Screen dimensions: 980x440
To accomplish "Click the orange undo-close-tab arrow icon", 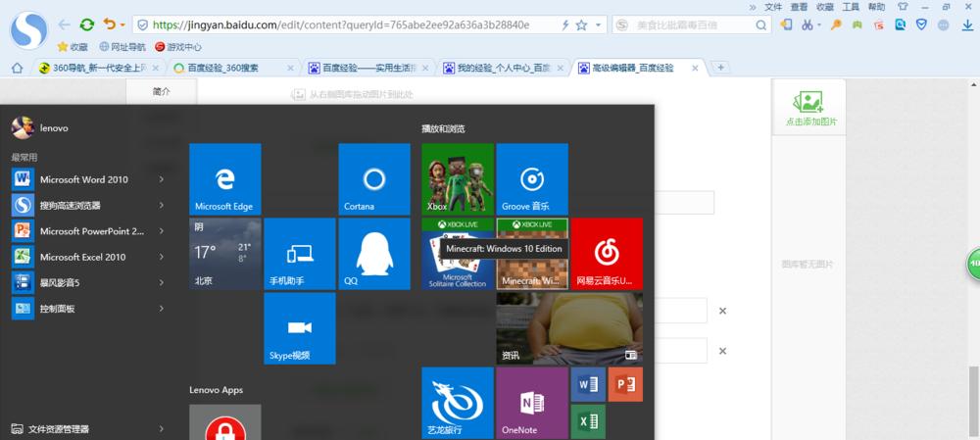I will [110, 24].
